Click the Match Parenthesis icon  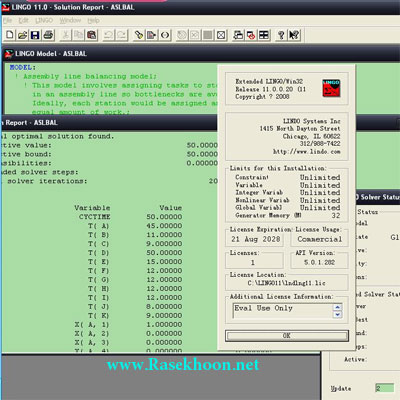[x=165, y=35]
